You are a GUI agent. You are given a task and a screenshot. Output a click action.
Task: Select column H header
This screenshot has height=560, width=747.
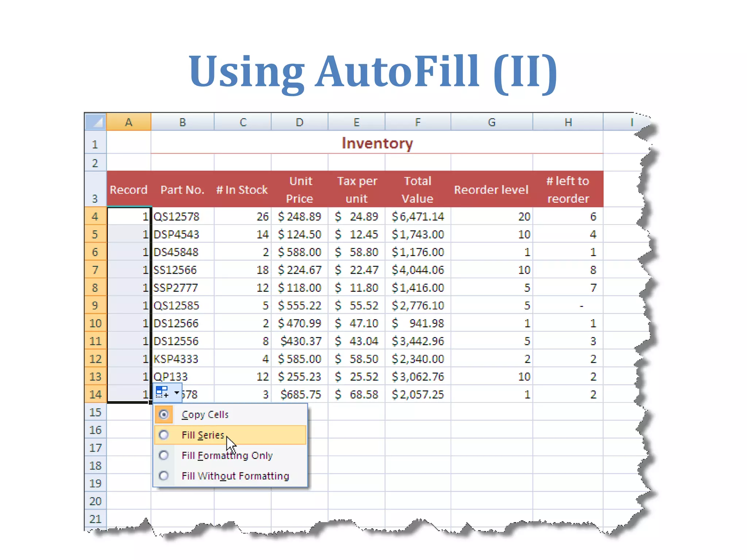568,122
